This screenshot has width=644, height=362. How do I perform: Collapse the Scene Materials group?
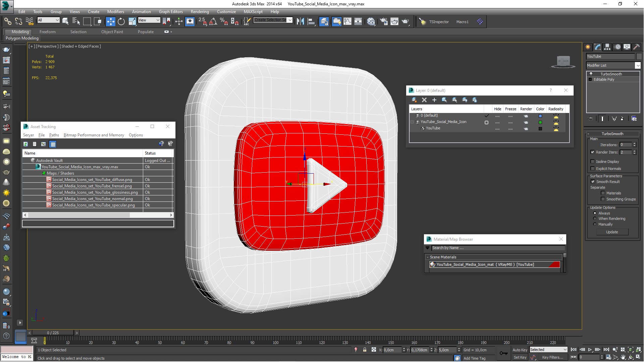[427, 257]
